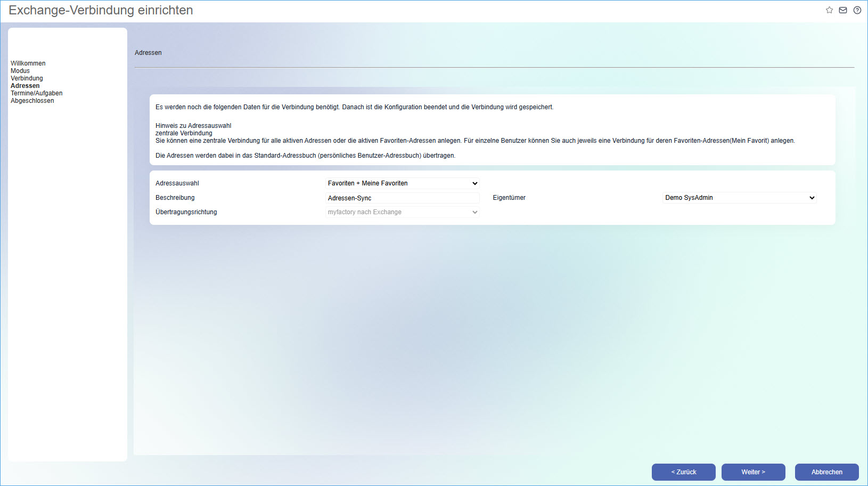Click the Übertragungsrichtung label
The width and height of the screenshot is (868, 486).
tap(186, 212)
